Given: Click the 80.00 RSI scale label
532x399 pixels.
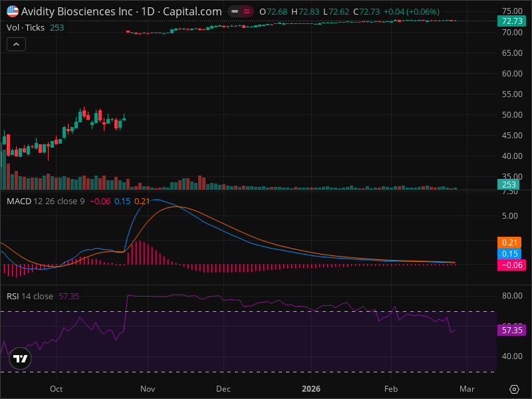Looking at the screenshot, I should pos(512,296).
